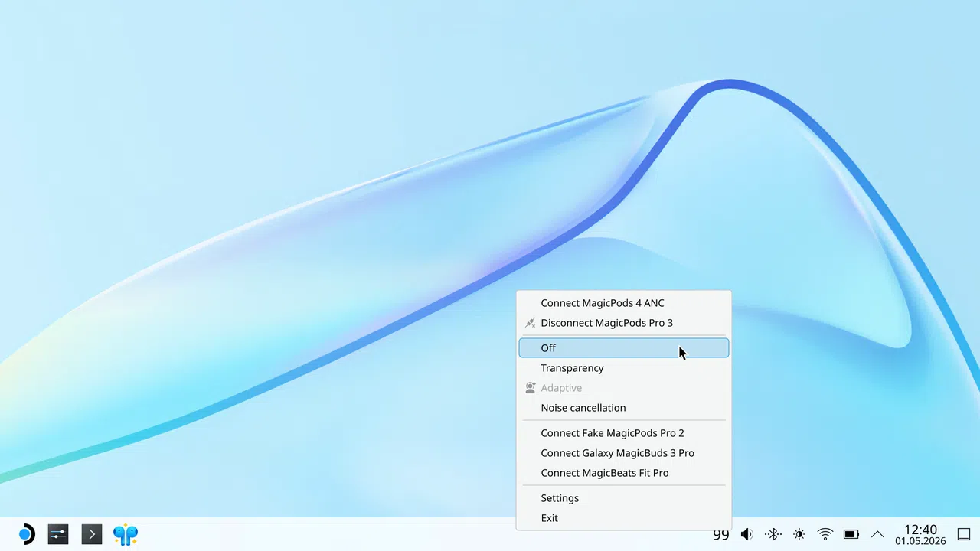Open Settings from the context menu

tap(624, 497)
